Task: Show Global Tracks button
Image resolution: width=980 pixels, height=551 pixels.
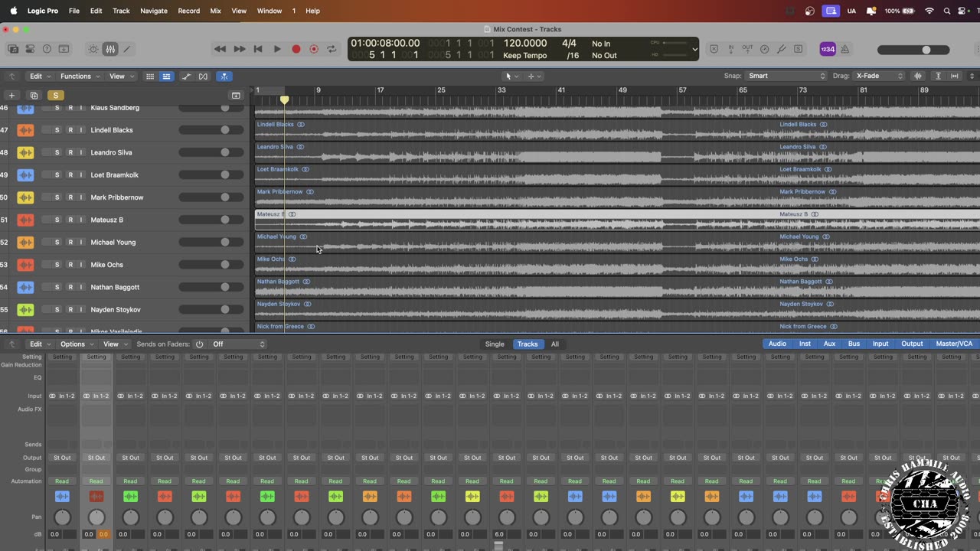Action: 236,95
